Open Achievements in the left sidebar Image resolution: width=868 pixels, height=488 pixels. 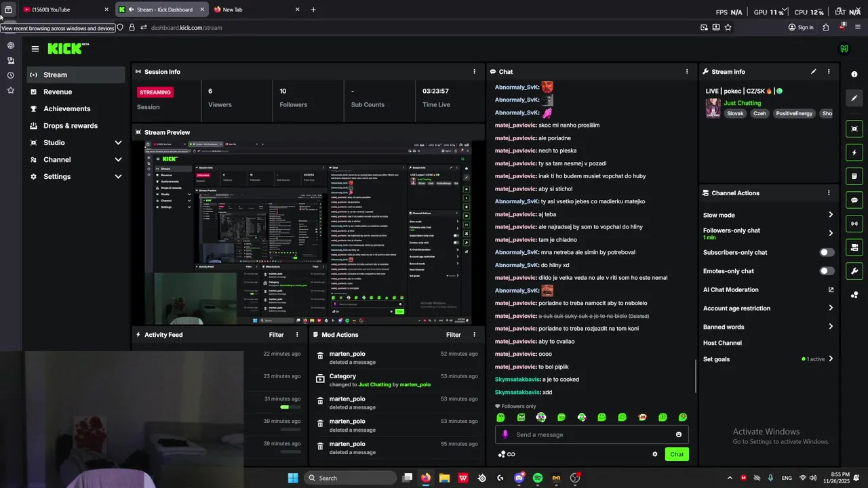75,108
